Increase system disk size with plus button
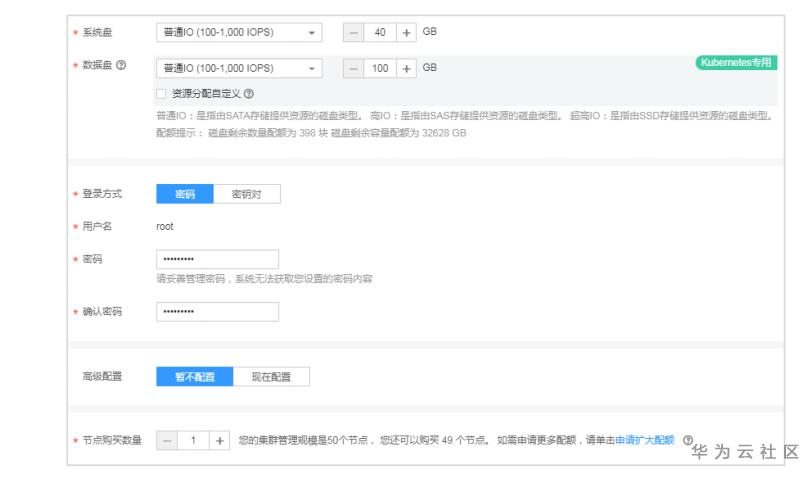This screenshot has height=477, width=812. coord(407,32)
